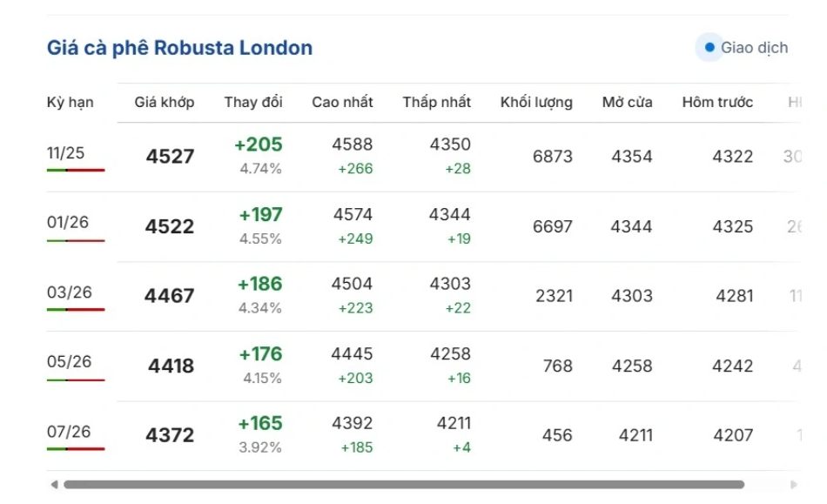Open the 03/26 contract term

click(x=68, y=292)
